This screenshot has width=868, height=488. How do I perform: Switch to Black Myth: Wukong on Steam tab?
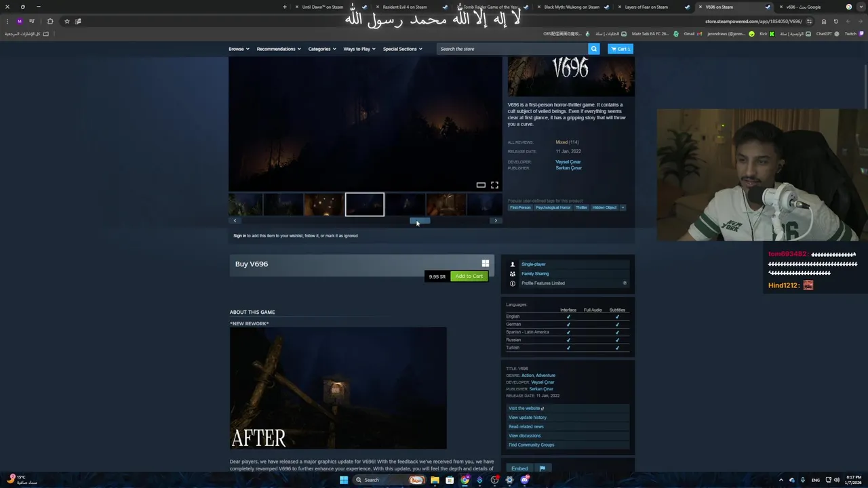(572, 7)
